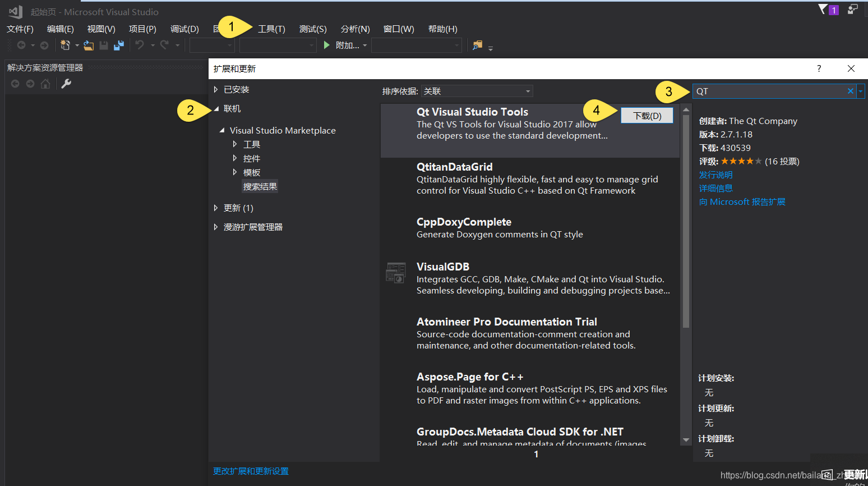Click the Open File folder icon
868x486 pixels.
(89, 45)
